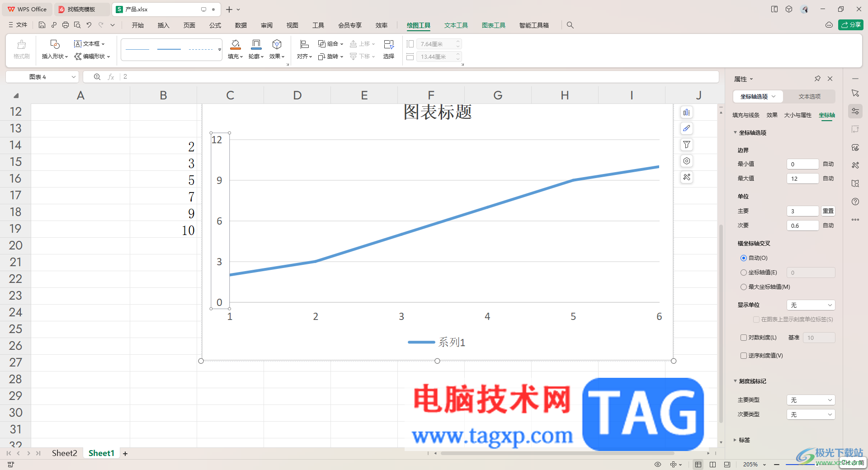Image resolution: width=868 pixels, height=470 pixels.
Task: Click the Selection pane (选择) icon
Action: 389,44
